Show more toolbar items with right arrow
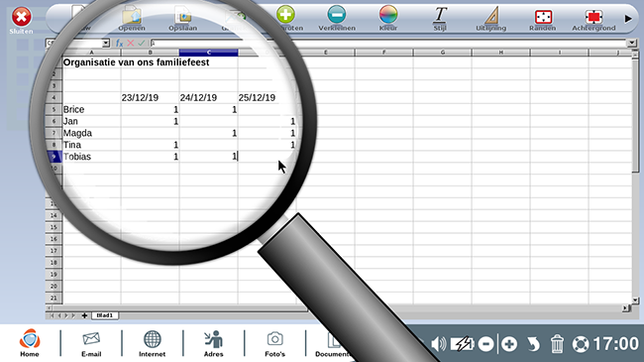644x362 pixels. (628, 19)
